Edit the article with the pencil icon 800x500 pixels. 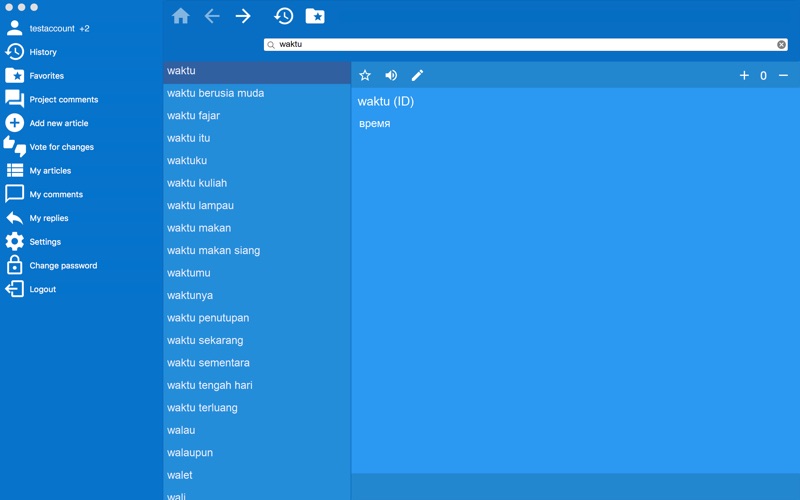click(x=417, y=76)
